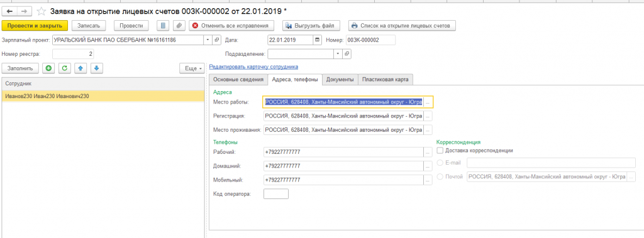Go forward with the right arrow button
Image resolution: width=644 pixels, height=238 pixels.
click(x=25, y=11)
